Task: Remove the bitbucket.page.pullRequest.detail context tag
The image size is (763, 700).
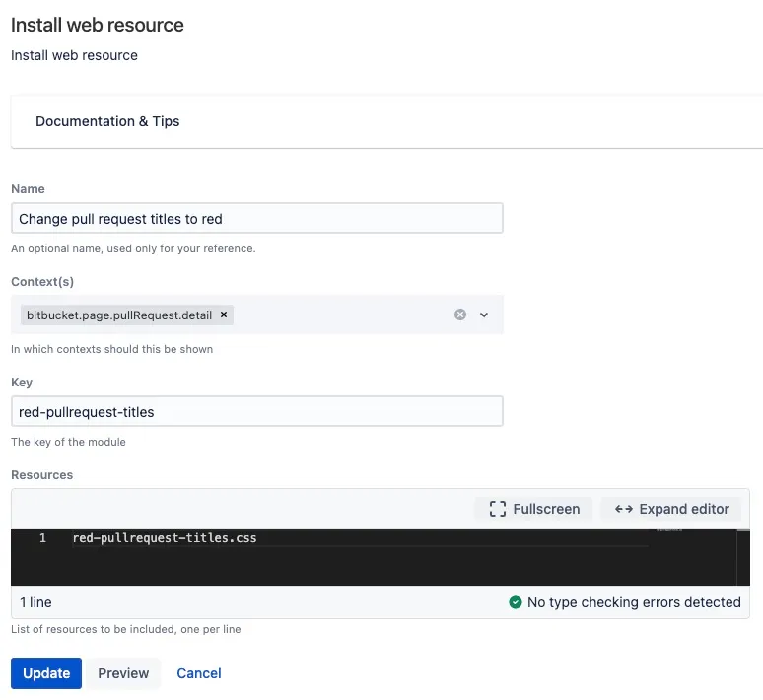Action: [224, 315]
